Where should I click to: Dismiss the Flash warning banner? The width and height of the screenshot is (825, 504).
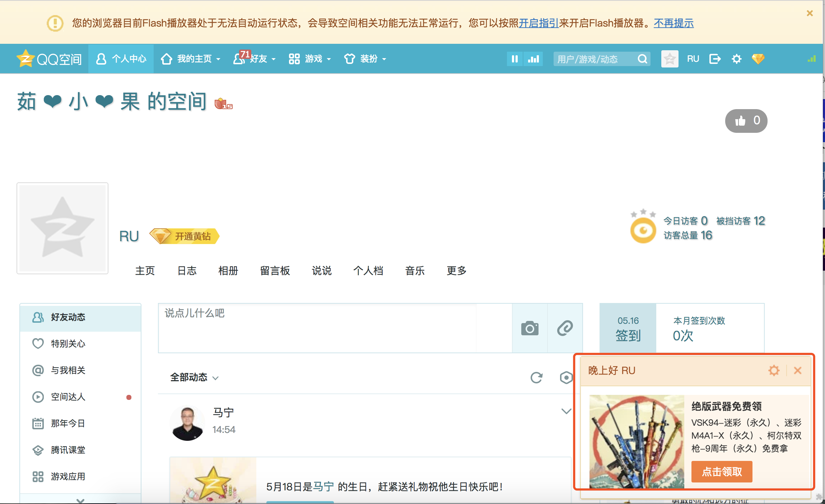click(810, 13)
